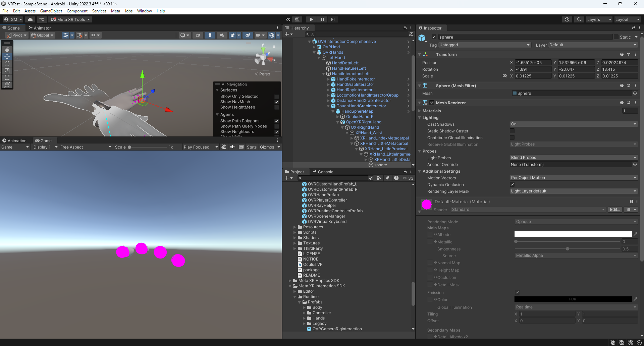Screen dimensions: 644x346
Task: Open the Cast Shadows dropdown
Action: coord(574,124)
